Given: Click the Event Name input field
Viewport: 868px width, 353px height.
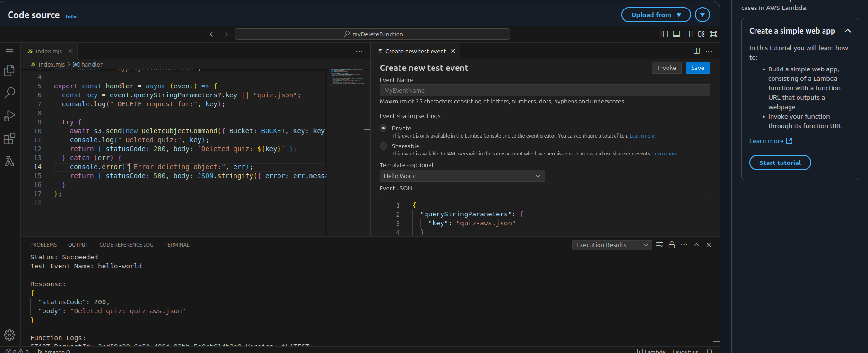Looking at the screenshot, I should click(544, 90).
